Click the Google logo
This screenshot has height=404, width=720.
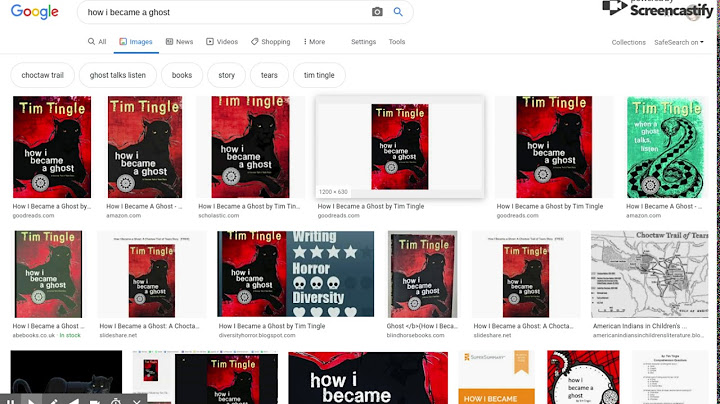(34, 12)
